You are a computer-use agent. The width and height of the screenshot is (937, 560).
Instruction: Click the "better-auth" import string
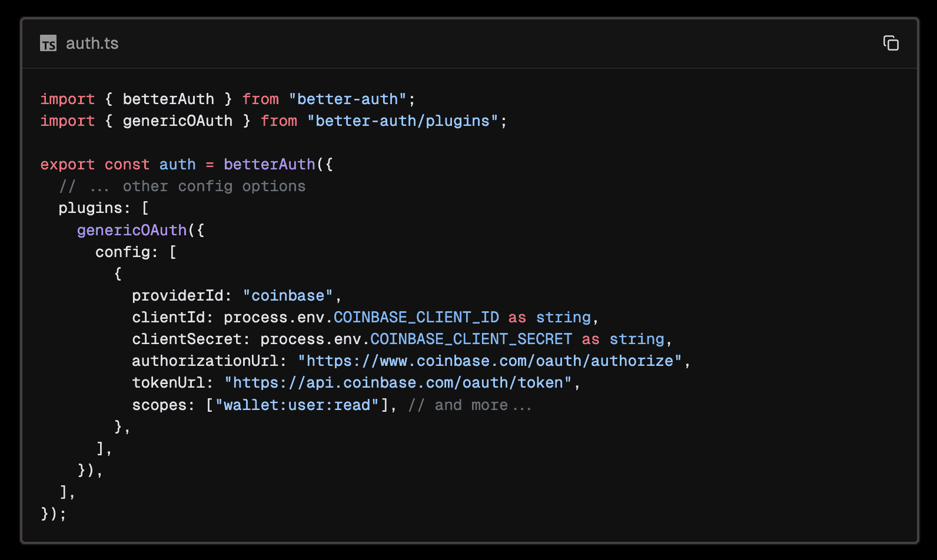tap(347, 99)
